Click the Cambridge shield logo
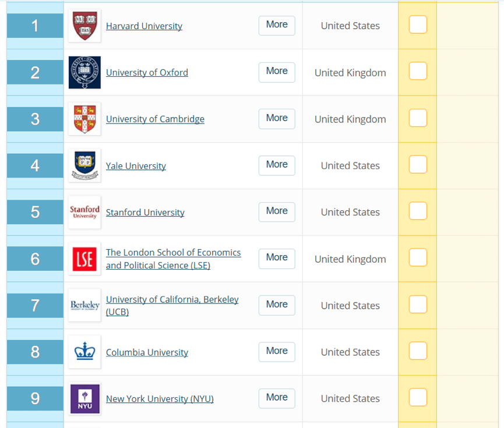The height and width of the screenshot is (428, 504). point(84,119)
